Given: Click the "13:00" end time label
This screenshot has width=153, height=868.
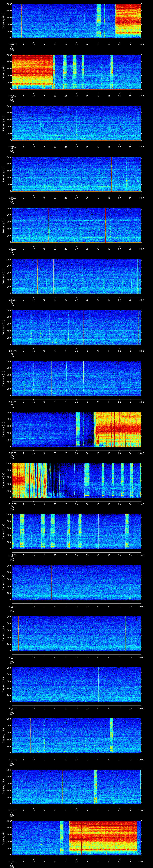Looking at the screenshot, I should (x=141, y=606).
